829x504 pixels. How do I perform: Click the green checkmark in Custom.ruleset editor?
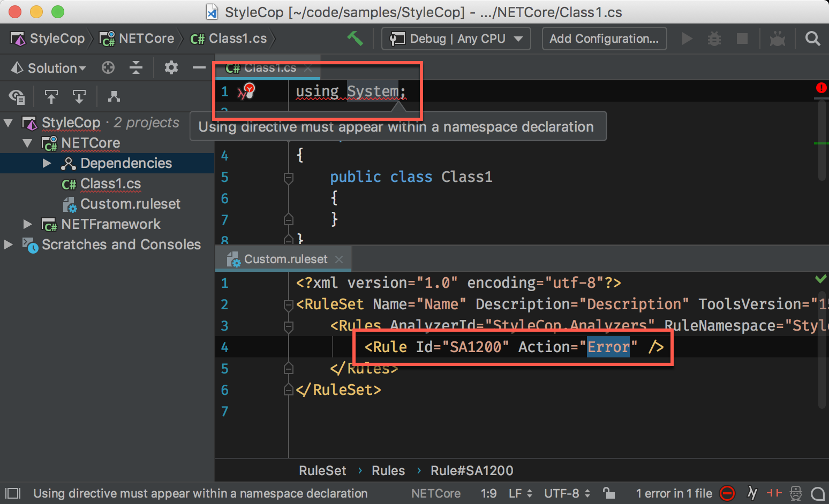(x=820, y=279)
